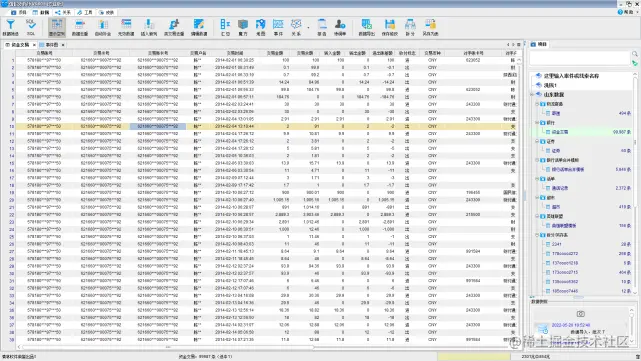Click the 数据导出 export to Excel tool
Image resolution: width=641 pixels, height=361 pixels.
coord(367,27)
